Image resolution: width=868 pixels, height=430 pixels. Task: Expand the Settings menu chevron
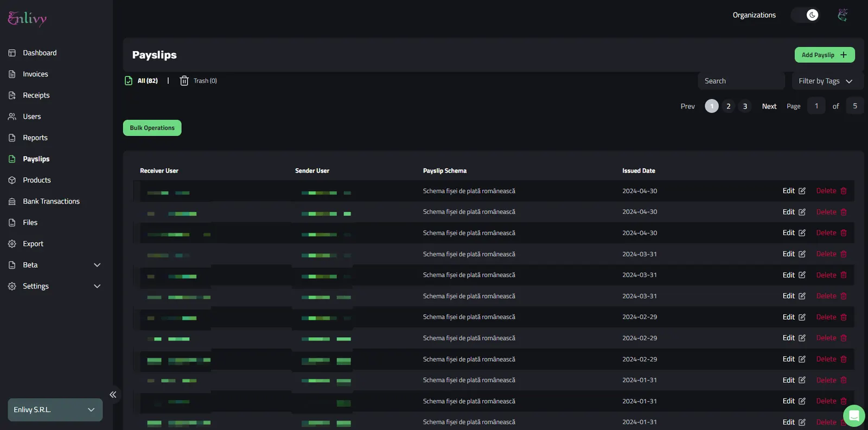(97, 286)
